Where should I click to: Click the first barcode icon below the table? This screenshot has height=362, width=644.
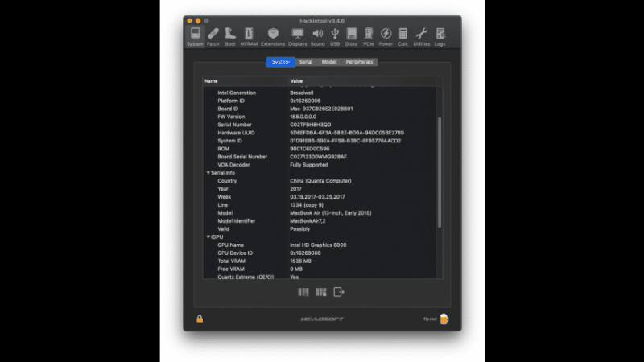point(303,292)
